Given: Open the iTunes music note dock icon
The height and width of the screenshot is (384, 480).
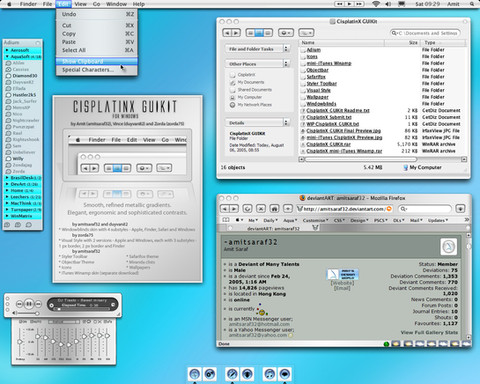Looking at the screenshot, I should [270, 374].
